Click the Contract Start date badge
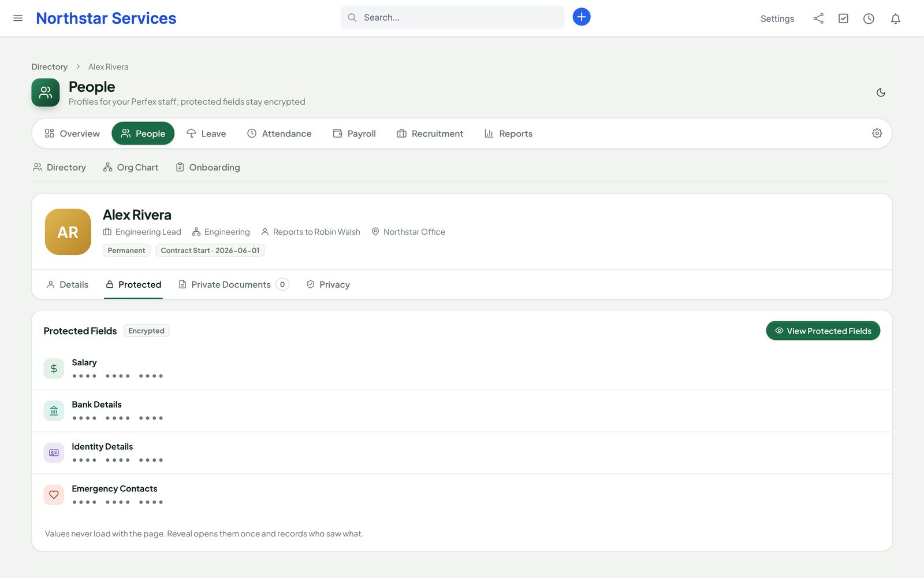Image resolution: width=924 pixels, height=578 pixels. 210,250
